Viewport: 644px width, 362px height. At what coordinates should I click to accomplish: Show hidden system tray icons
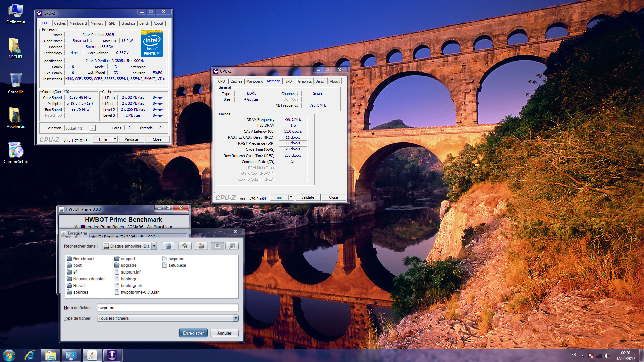pos(583,356)
